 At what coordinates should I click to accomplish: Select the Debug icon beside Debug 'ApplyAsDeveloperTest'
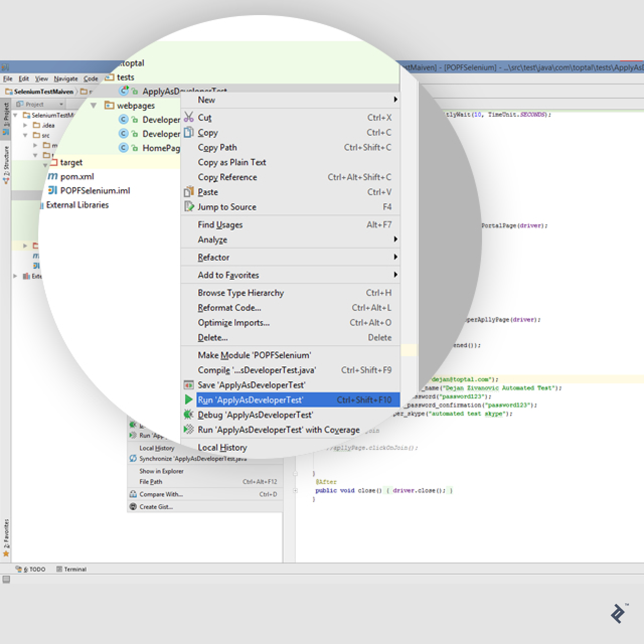click(x=189, y=415)
